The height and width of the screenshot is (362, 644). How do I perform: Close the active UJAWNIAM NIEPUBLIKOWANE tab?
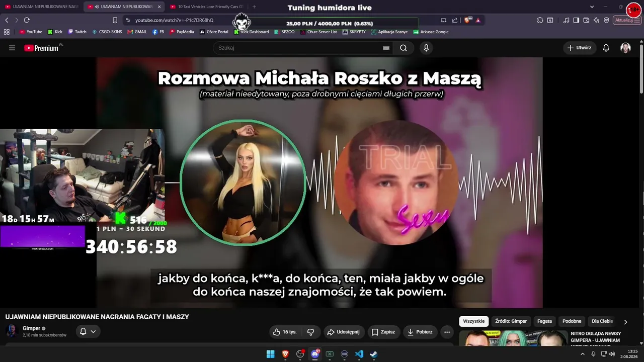coord(159,7)
